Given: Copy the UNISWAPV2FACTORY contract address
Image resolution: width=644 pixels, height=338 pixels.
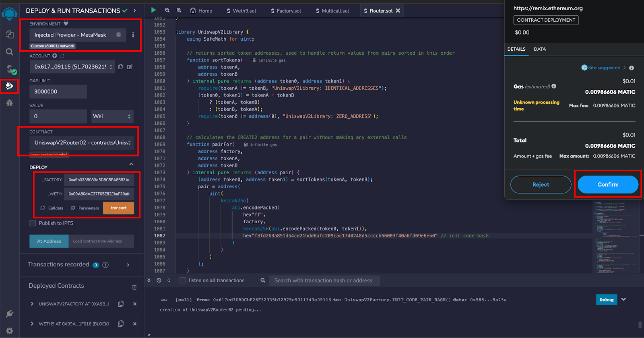Looking at the screenshot, I should (x=121, y=304).
